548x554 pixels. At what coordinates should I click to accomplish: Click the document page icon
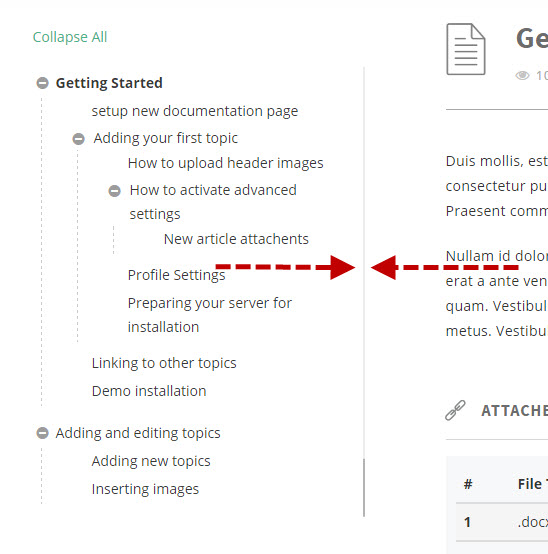pos(466,49)
